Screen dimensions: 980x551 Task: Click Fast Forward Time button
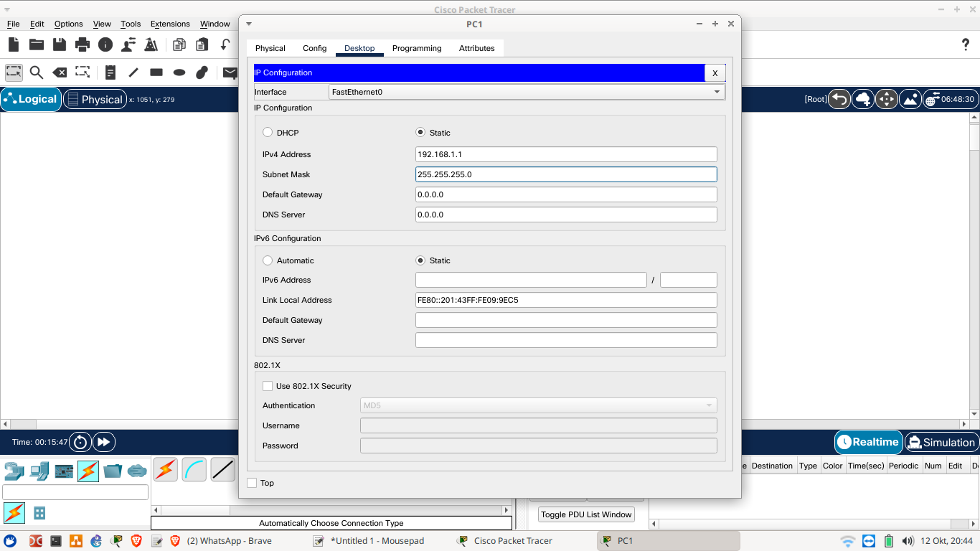(104, 442)
